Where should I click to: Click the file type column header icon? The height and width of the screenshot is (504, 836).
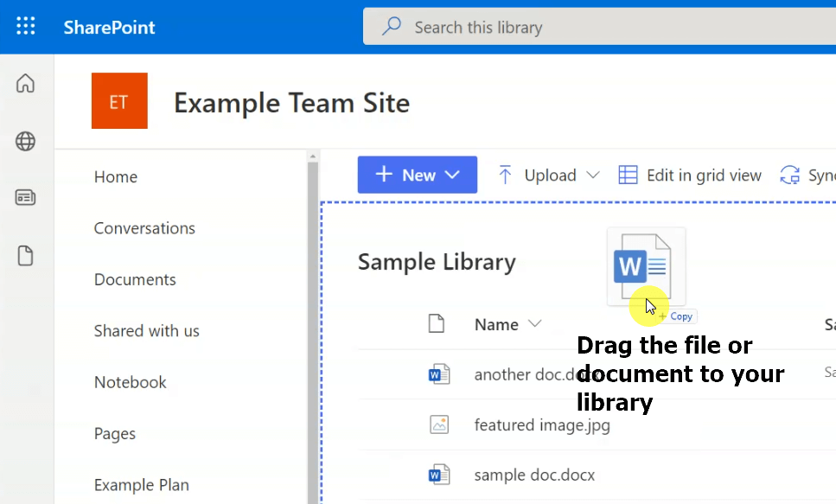[x=436, y=323]
